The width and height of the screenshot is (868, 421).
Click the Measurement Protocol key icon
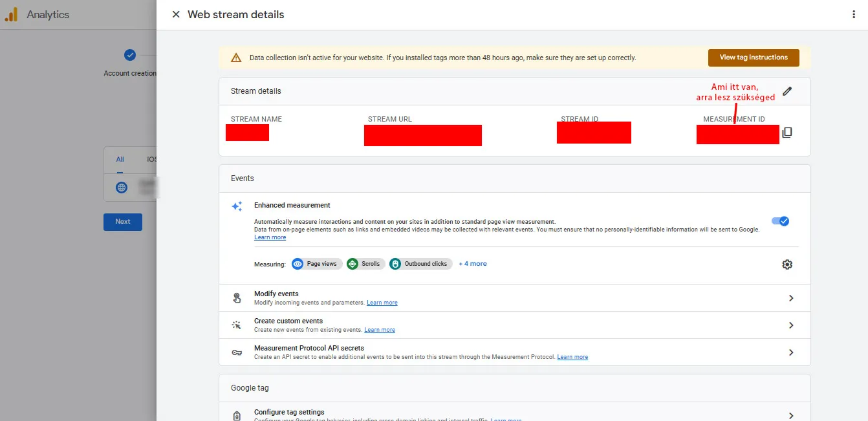click(x=237, y=352)
